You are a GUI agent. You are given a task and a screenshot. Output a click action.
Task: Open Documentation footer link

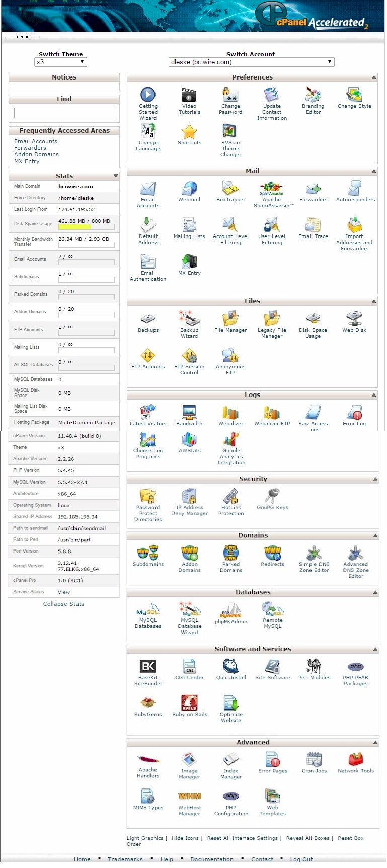point(212,859)
